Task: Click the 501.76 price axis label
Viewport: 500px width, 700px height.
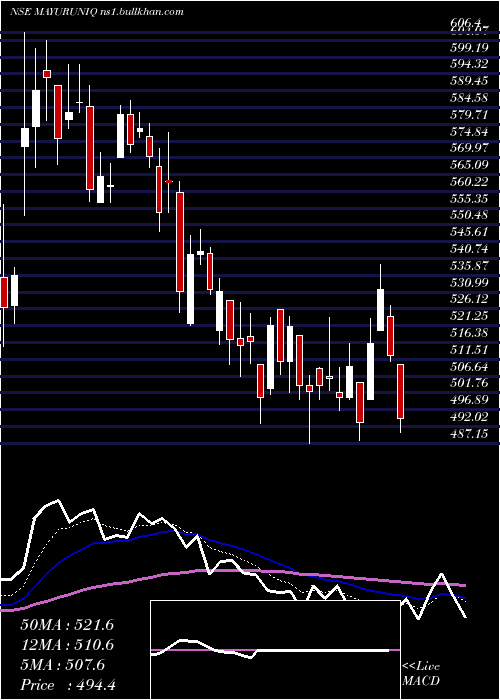Action: 469,383
